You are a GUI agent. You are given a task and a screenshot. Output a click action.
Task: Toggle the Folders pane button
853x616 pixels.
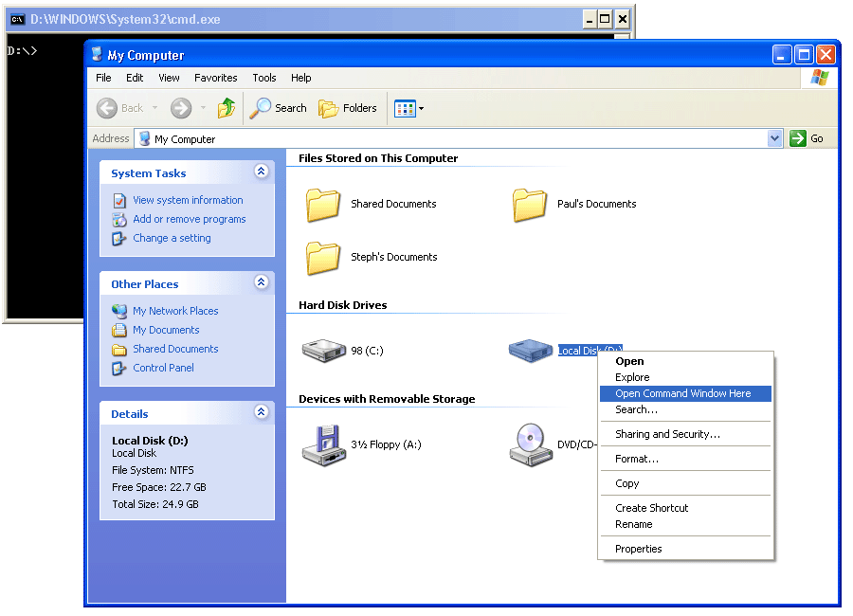point(348,108)
